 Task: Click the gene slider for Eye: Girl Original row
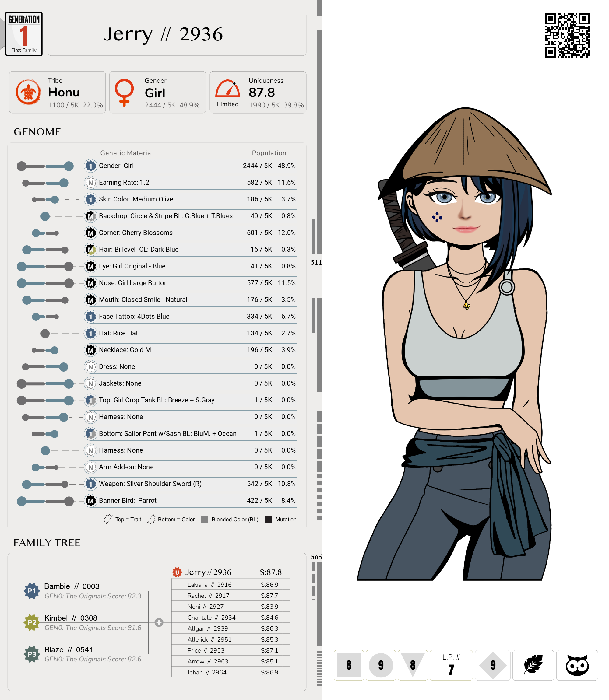click(x=45, y=267)
